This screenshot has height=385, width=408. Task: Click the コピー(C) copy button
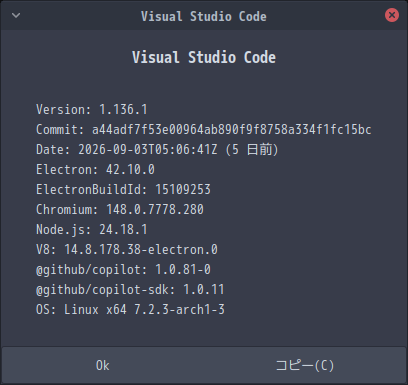[x=305, y=365]
